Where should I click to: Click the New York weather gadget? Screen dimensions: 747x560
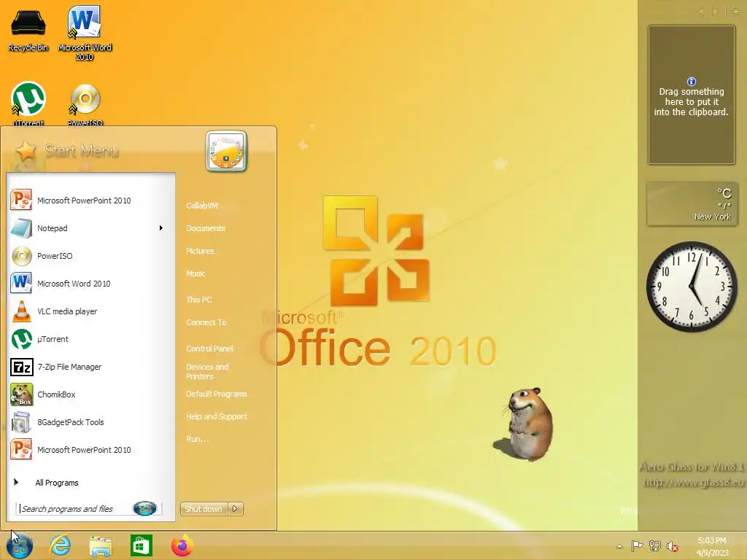pos(692,204)
